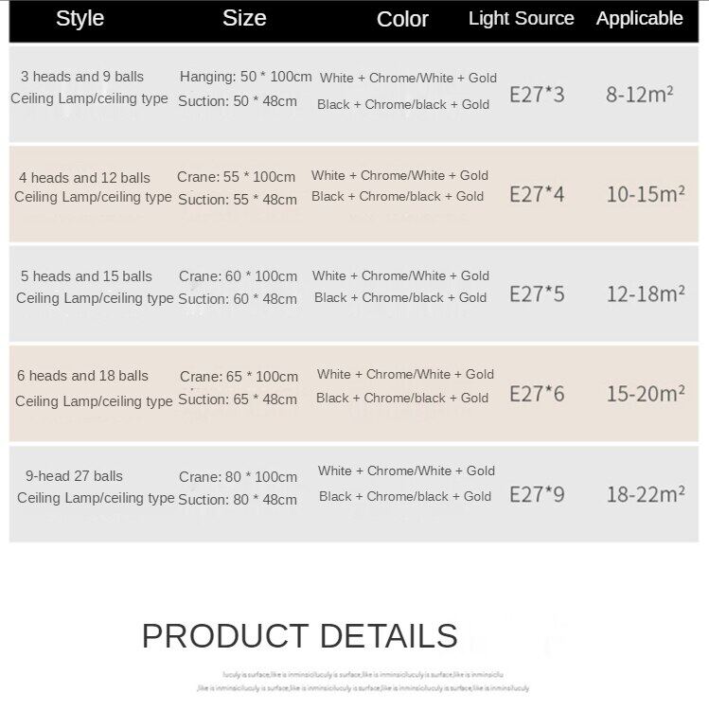Click the Light Source column header
This screenshot has width=709, height=728.
[521, 18]
